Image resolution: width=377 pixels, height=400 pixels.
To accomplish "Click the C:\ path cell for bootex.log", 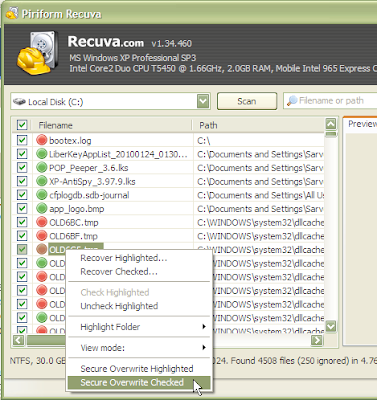I will pyautogui.click(x=204, y=140).
